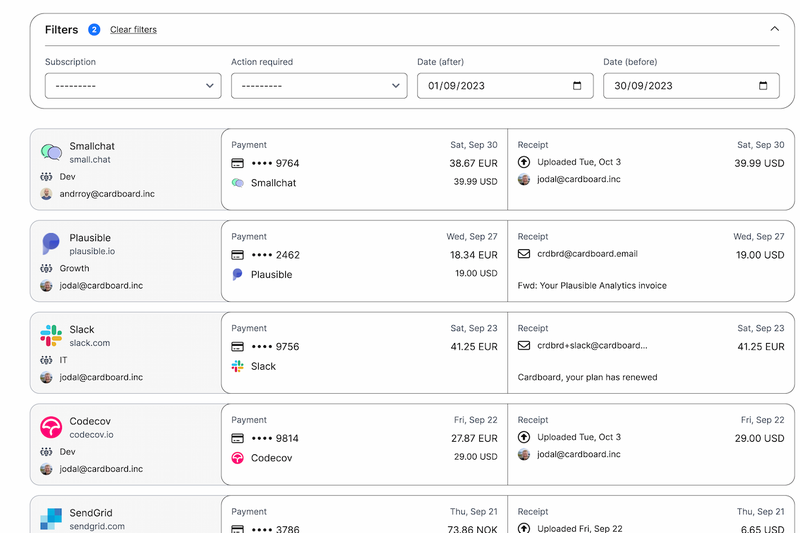Click the Codecov payment card ending 9814

(x=274, y=438)
